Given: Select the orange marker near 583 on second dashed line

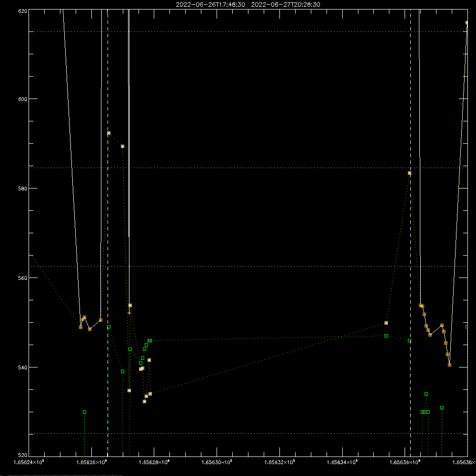Looking at the screenshot, I should pyautogui.click(x=409, y=173).
